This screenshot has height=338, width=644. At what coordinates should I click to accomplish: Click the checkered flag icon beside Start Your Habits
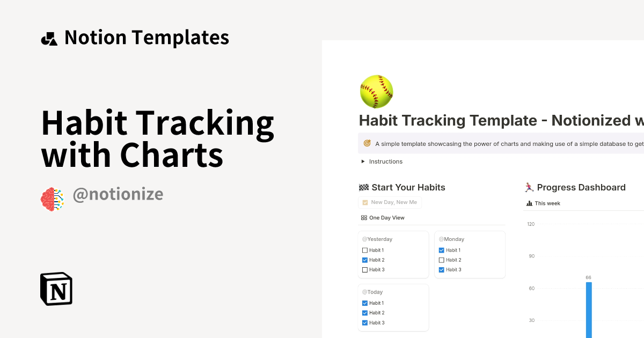(x=364, y=187)
